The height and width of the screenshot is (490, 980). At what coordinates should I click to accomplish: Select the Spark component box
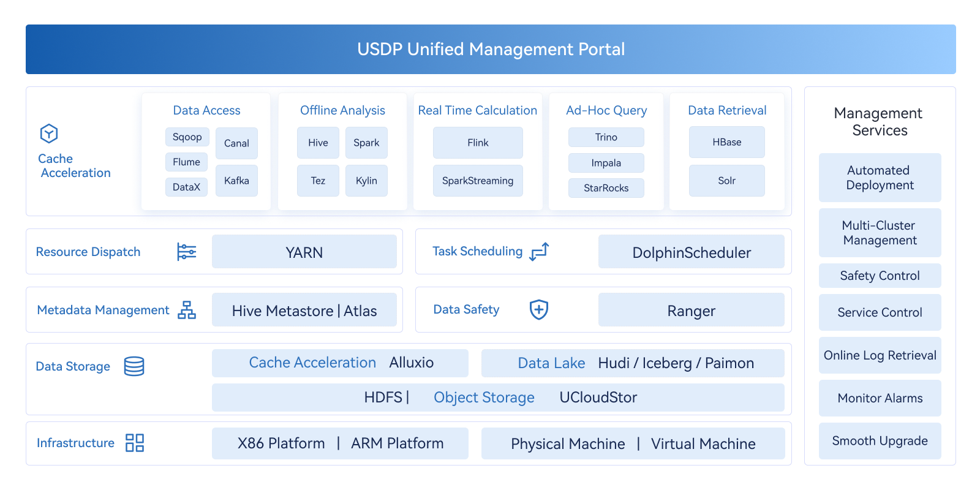366,143
